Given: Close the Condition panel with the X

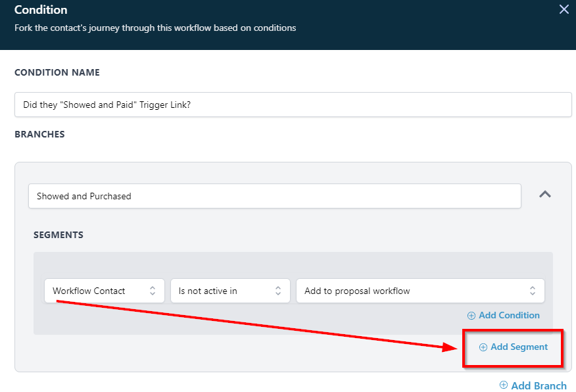Looking at the screenshot, I should point(564,9).
